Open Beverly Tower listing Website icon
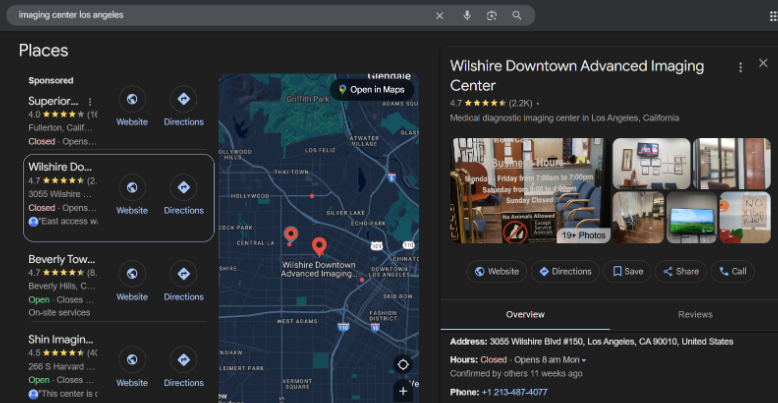The image size is (778, 403). coord(132,273)
